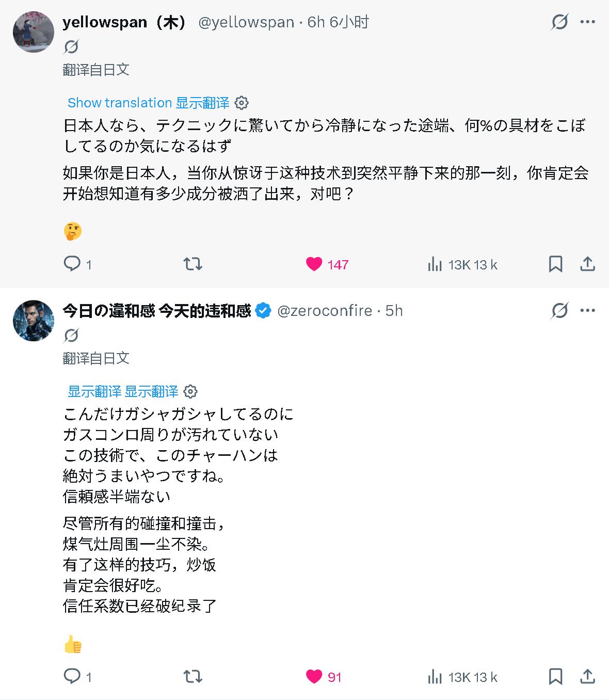The image size is (609, 700).
Task: Share zeroconfire's post
Action: pyautogui.click(x=587, y=677)
